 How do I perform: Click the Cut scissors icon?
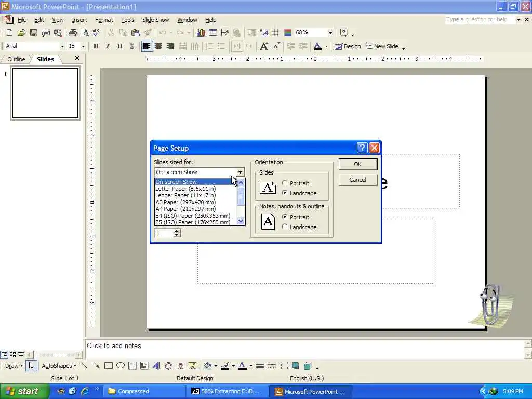tap(111, 33)
